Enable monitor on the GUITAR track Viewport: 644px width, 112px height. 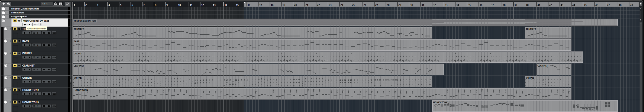[29, 82]
